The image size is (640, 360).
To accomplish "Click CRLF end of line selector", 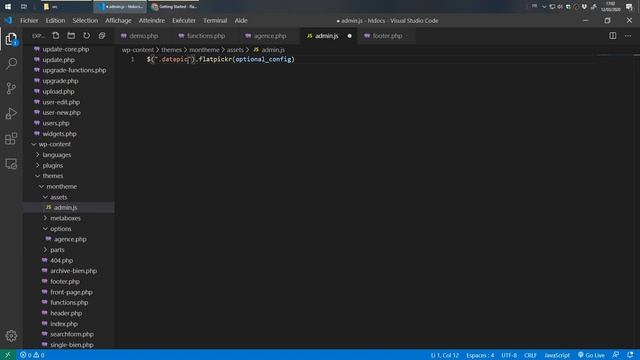I will [530, 355].
